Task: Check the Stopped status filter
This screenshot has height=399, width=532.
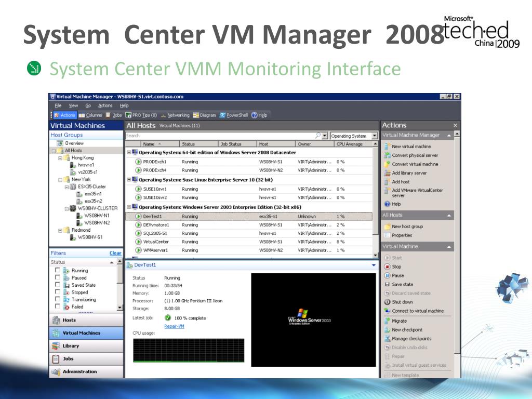Action: 57,292
